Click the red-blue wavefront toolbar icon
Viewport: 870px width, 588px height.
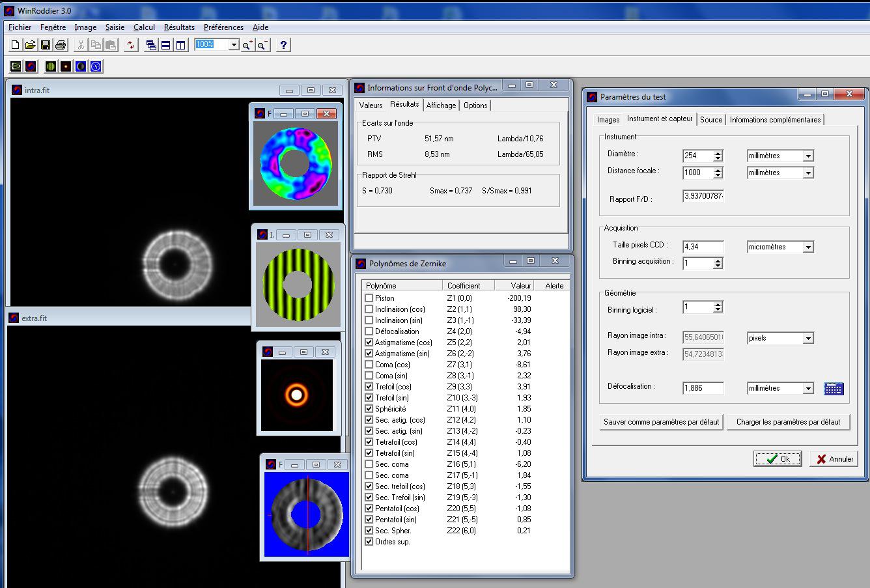(x=31, y=66)
